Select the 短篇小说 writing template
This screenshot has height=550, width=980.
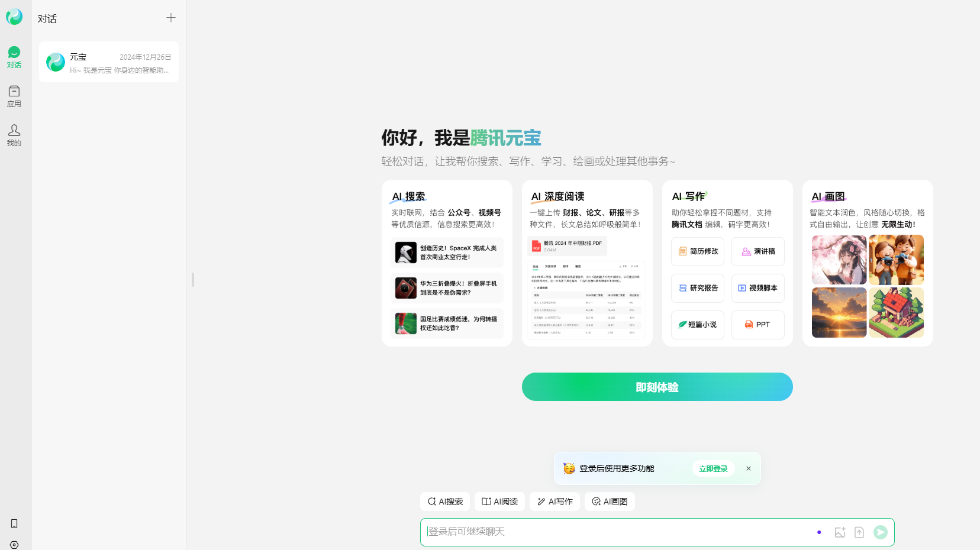[x=698, y=325]
